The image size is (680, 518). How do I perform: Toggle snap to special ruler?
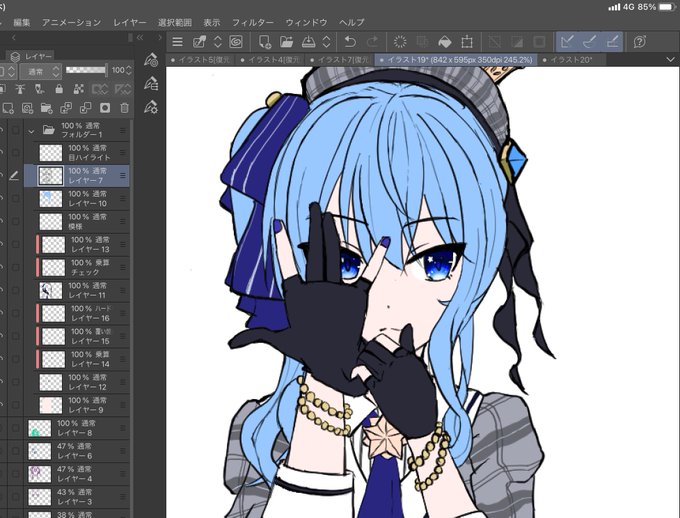click(x=589, y=42)
